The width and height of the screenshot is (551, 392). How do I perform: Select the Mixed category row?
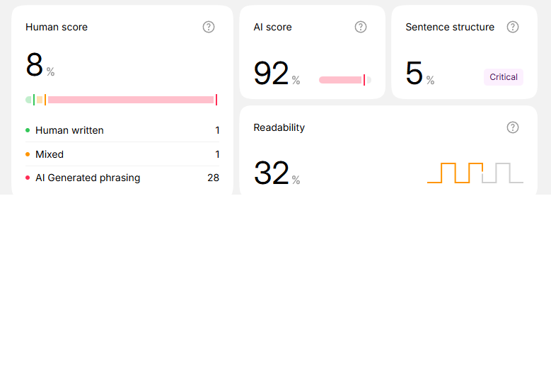122,154
